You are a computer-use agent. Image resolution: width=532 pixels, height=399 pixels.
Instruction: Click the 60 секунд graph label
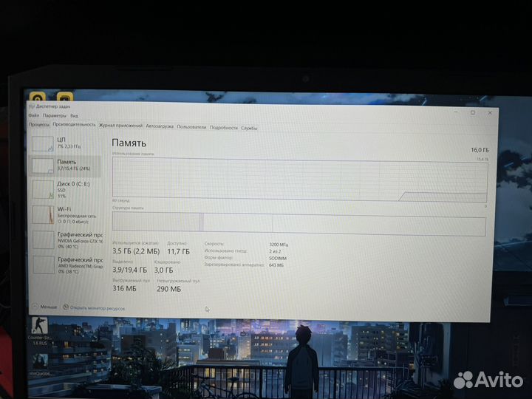pos(120,200)
